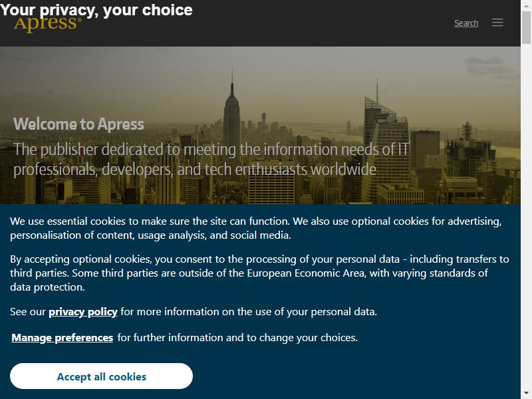Viewport: 532px width, 399px height.
Task: Click the publisher tagline text in banner
Action: point(211,160)
